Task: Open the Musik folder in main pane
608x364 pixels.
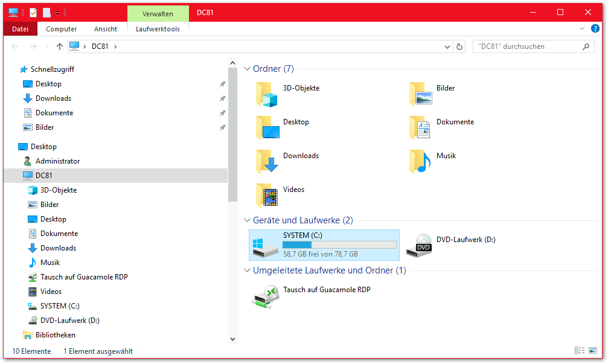Action: 420,161
